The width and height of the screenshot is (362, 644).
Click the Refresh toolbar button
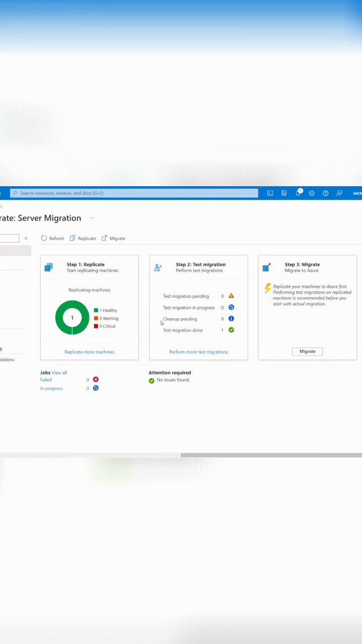(53, 238)
